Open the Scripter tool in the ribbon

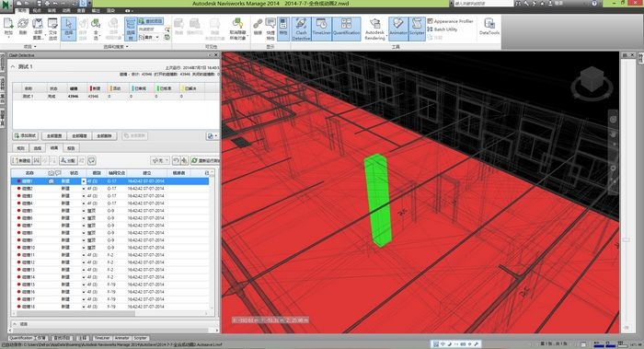[417, 29]
